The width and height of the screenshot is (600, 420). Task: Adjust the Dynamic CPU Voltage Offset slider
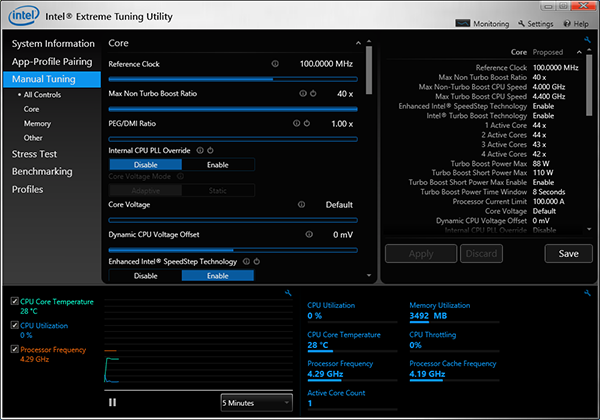coord(232,249)
